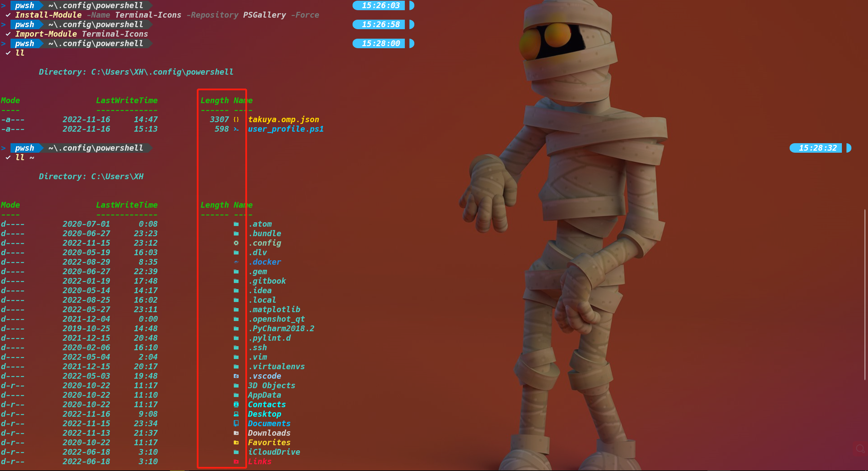Click the computer icon beside Desktop
This screenshot has width=868, height=471.
236,414
